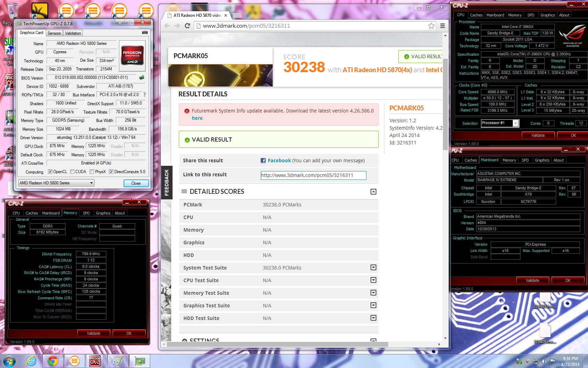The image size is (588, 368).
Task: Expand the Graphics Test Suite row
Action: coord(373,305)
